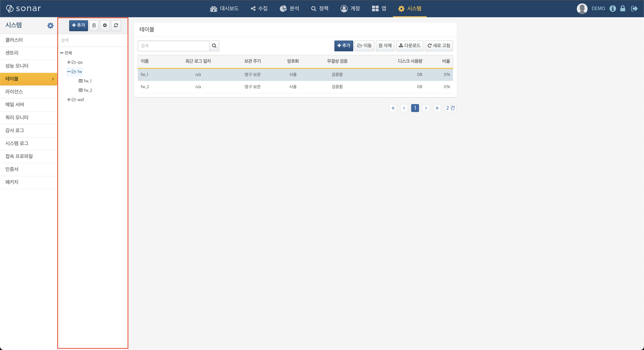Screen dimensions: 644x350
Task: Select ips folder in tree
Action: coord(77,62)
